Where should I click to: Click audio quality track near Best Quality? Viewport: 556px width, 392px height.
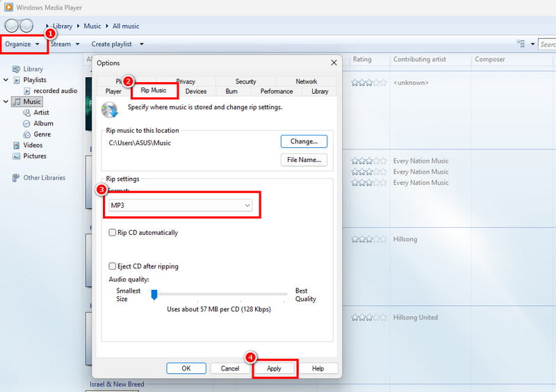click(284, 294)
